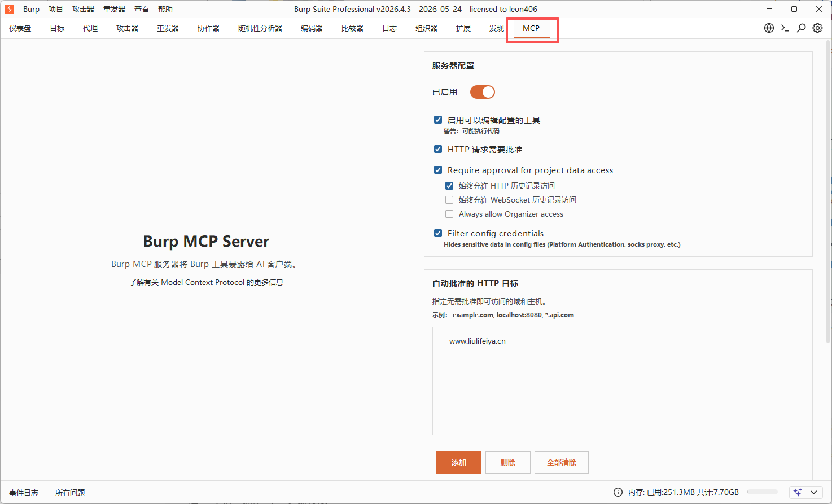The image size is (832, 504).
Task: Switch to the 攻击器 tab
Action: tap(128, 28)
